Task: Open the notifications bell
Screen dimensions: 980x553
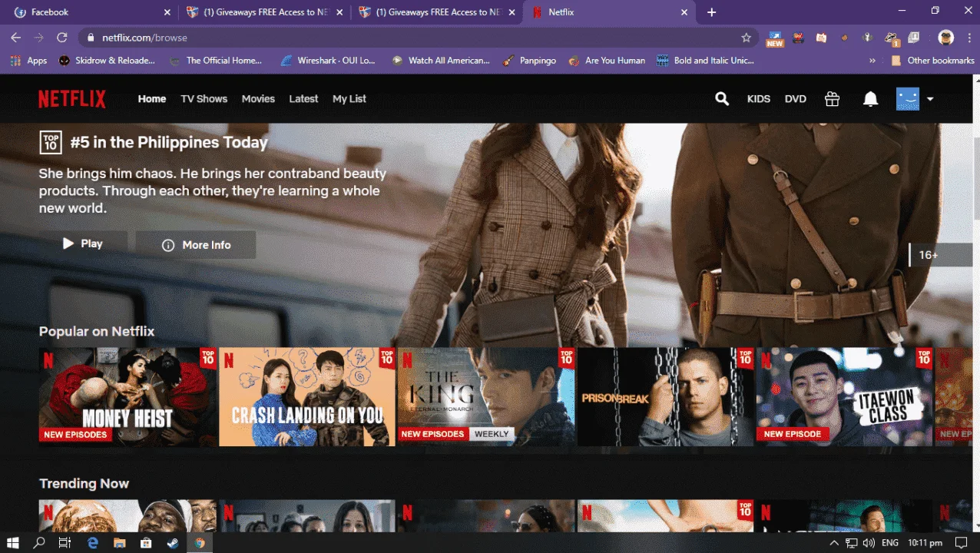Action: point(870,98)
